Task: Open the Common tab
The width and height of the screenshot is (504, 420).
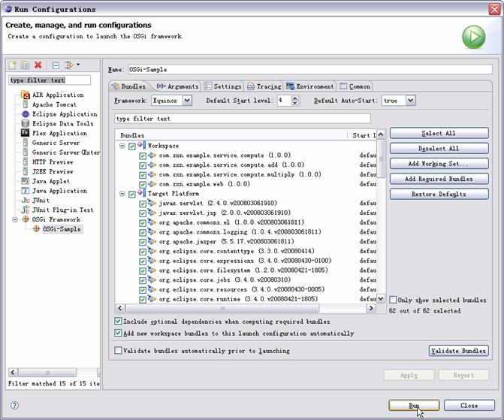Action: (355, 86)
